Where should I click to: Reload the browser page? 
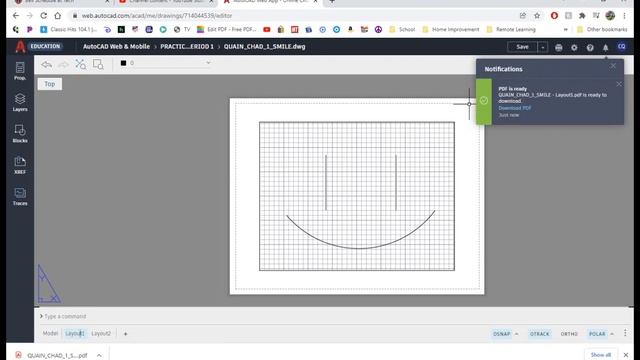click(x=43, y=16)
